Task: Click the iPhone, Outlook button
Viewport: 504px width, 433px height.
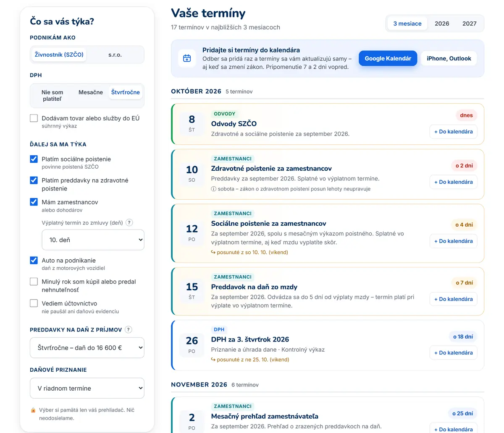Action: pos(449,58)
